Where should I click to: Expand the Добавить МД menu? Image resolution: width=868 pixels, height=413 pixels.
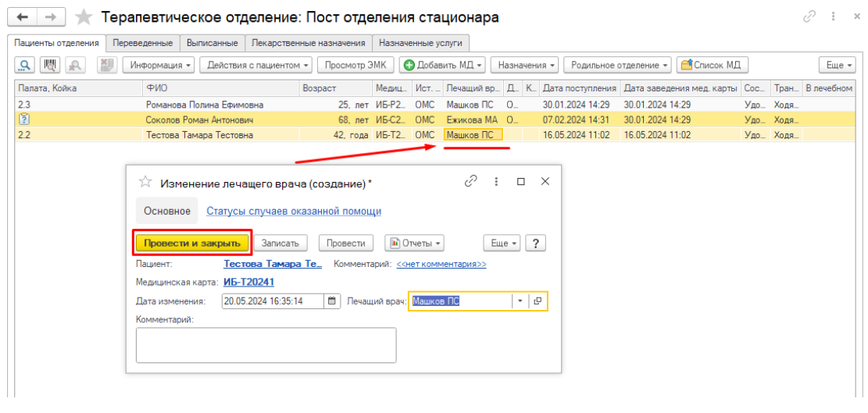442,66
